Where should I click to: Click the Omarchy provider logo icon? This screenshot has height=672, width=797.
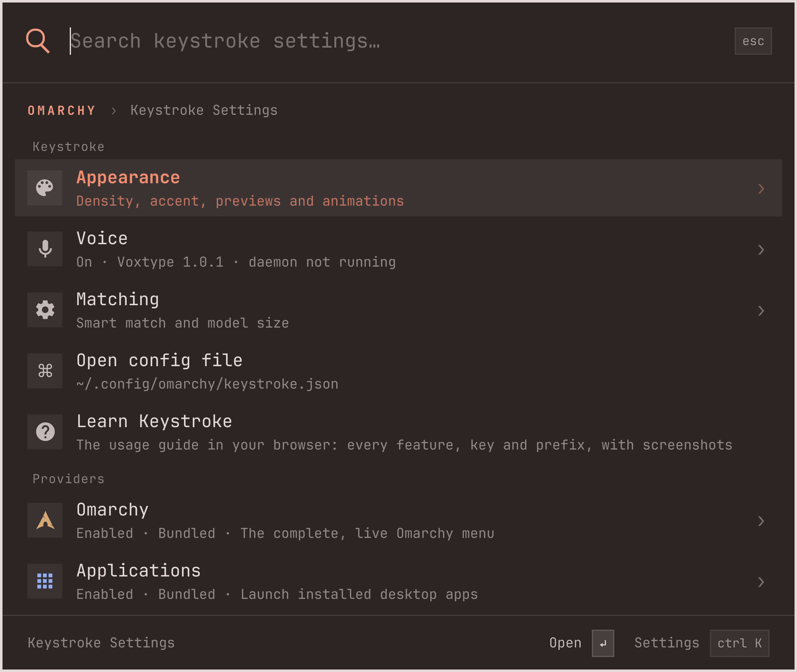point(45,520)
